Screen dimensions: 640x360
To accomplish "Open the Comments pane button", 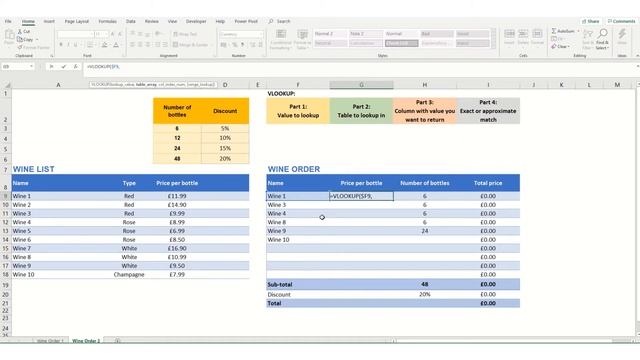I will 621,21.
